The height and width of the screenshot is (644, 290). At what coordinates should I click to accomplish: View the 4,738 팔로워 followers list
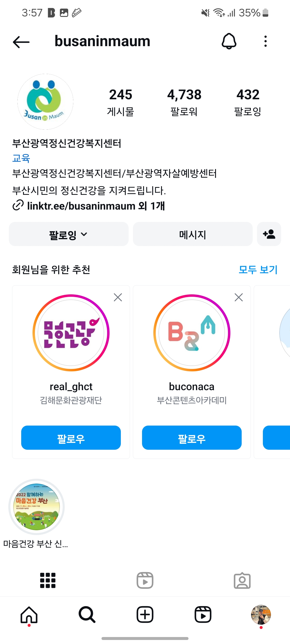(x=184, y=103)
